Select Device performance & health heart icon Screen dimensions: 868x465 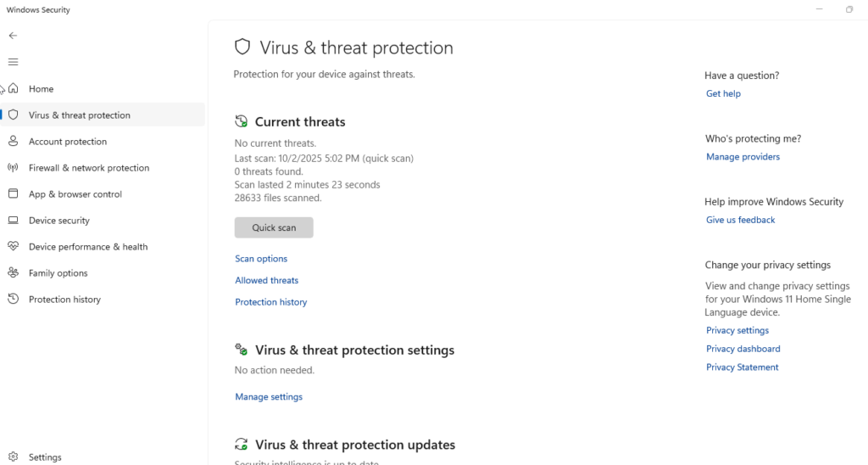[14, 247]
